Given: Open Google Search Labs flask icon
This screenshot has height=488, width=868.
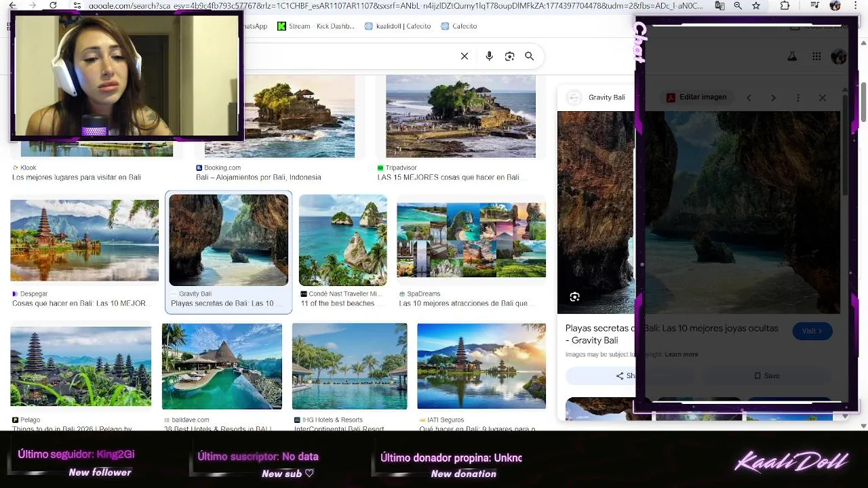Looking at the screenshot, I should click(791, 57).
